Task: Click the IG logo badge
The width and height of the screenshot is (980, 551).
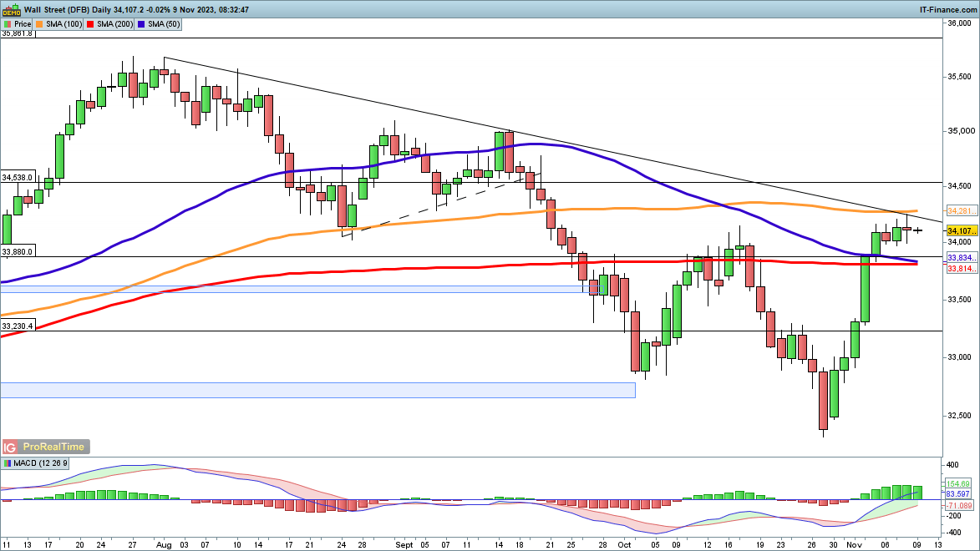Action: point(11,447)
